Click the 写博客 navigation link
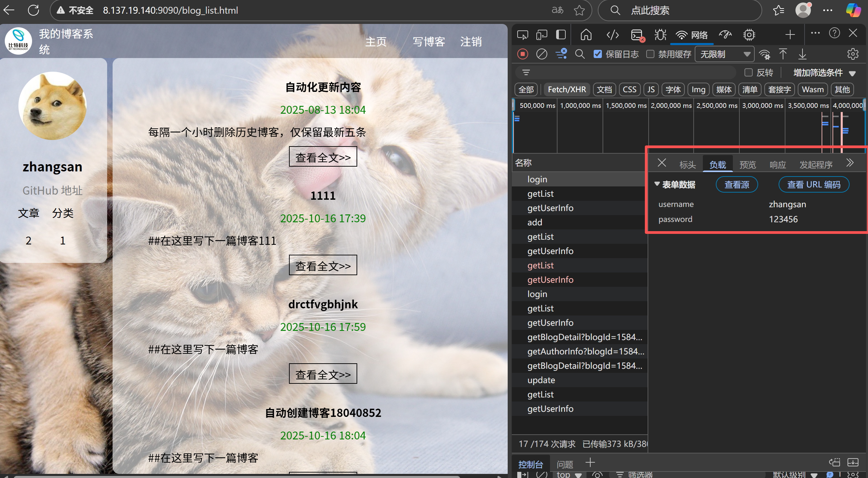 coord(429,42)
